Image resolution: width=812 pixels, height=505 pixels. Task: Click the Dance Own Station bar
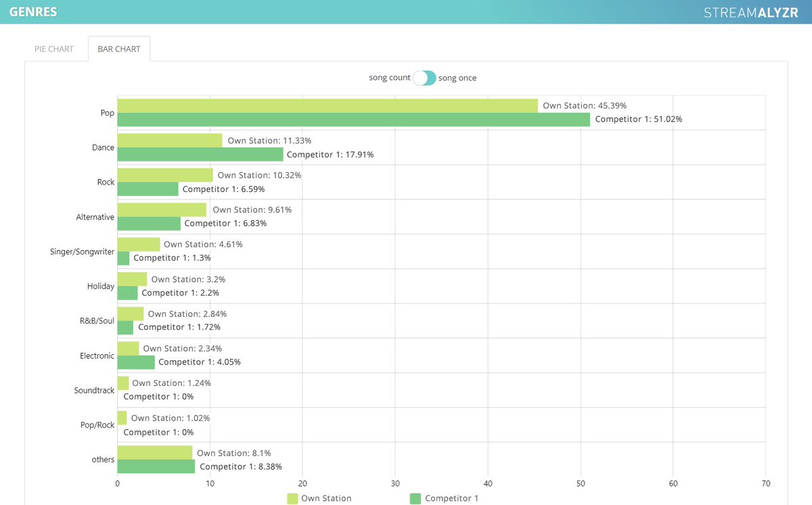click(170, 140)
